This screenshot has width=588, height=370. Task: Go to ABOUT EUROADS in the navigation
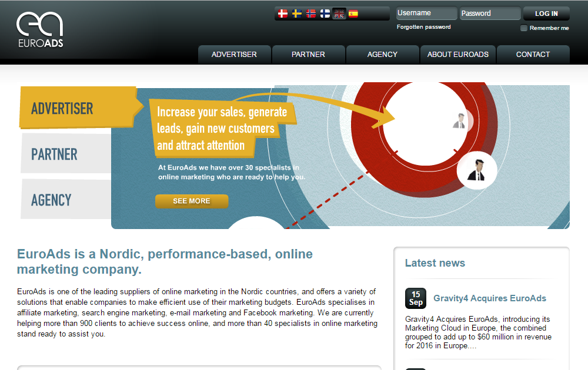(458, 55)
